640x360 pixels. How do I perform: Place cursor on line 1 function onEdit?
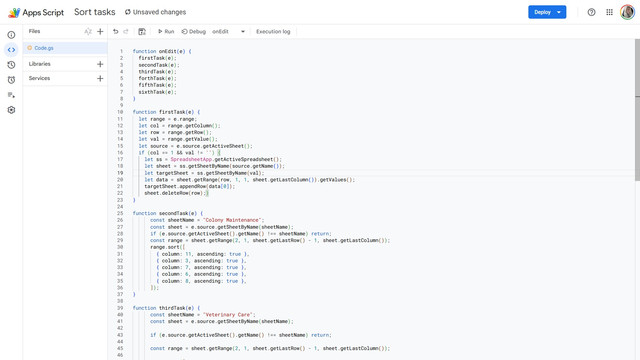[162, 51]
